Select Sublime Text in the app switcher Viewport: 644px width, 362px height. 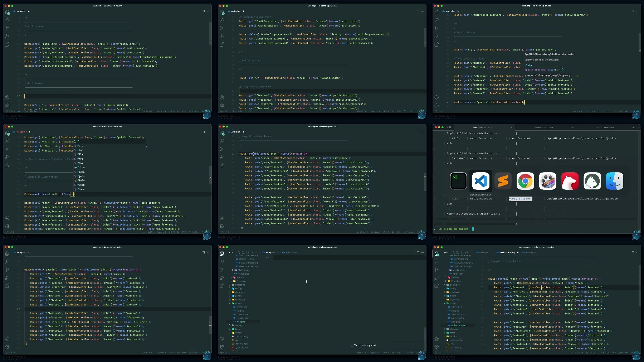coord(503,181)
